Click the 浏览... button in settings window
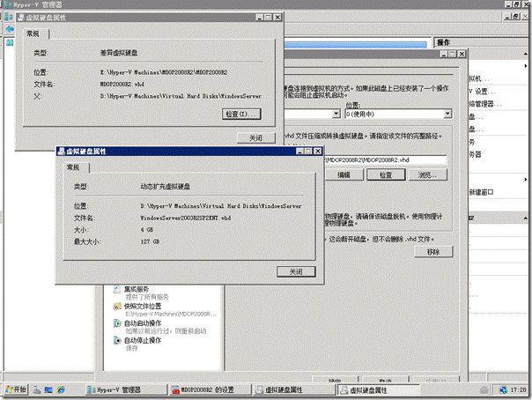 (x=427, y=175)
